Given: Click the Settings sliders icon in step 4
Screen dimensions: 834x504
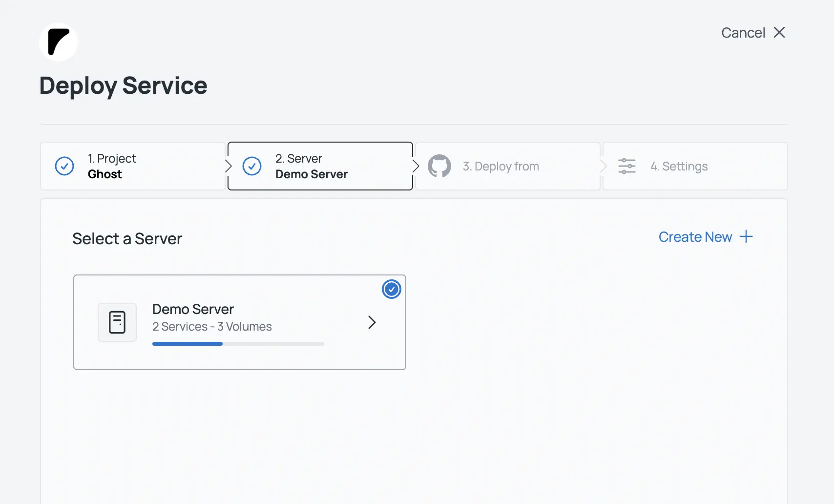Looking at the screenshot, I should tap(626, 166).
